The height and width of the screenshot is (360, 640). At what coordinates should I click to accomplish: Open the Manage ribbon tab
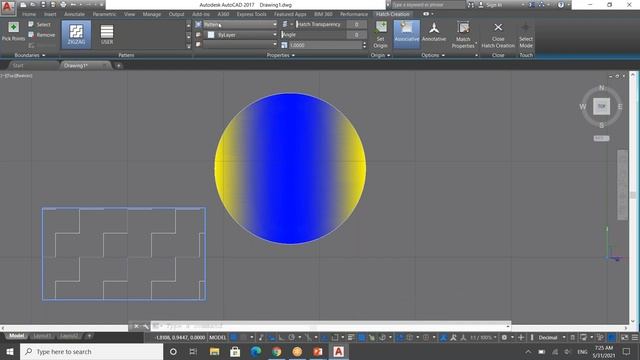point(152,14)
